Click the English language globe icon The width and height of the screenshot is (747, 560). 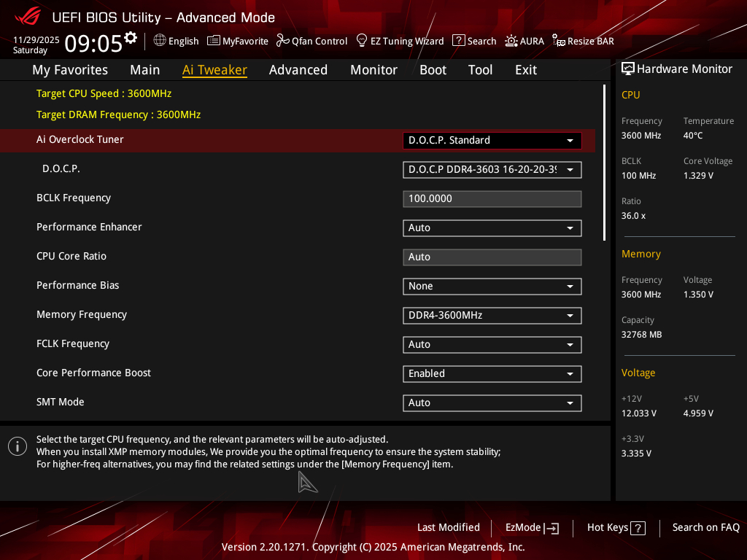tap(160, 41)
